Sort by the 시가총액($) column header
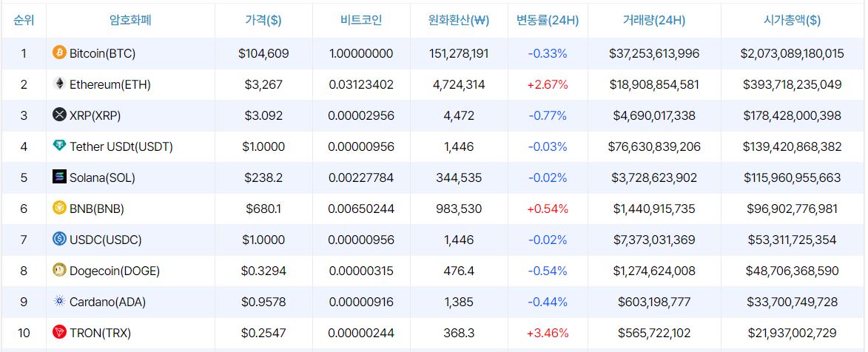Image resolution: width=868 pixels, height=352 pixels. [793, 21]
